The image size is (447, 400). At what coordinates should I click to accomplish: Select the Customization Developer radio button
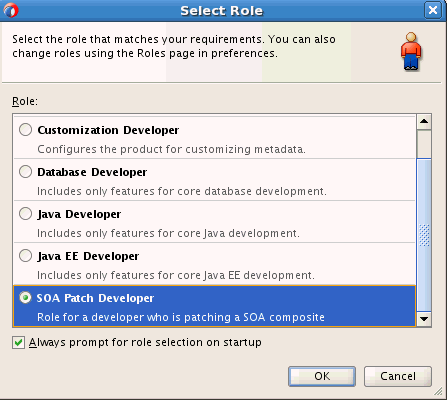[25, 130]
